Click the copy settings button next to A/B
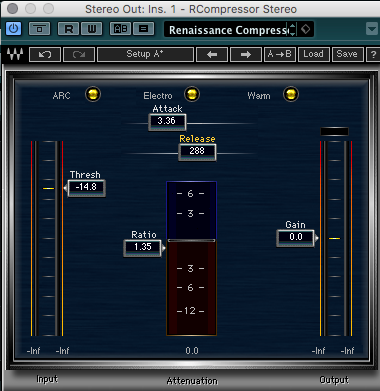The image size is (380, 391). tap(144, 29)
